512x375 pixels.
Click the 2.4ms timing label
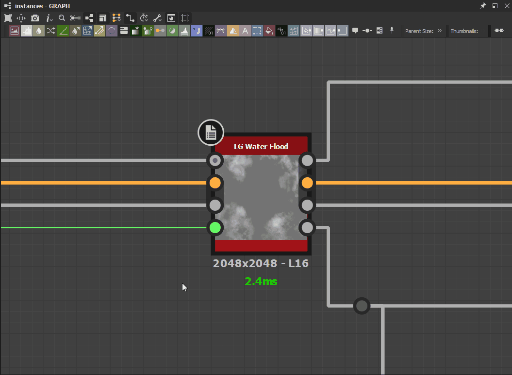[x=261, y=281]
